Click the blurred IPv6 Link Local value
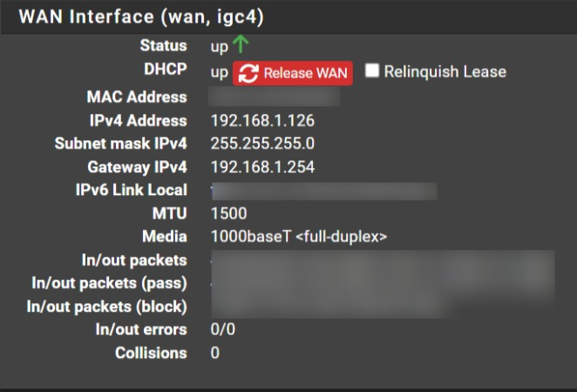Screen dimensions: 577x392 click(324, 191)
